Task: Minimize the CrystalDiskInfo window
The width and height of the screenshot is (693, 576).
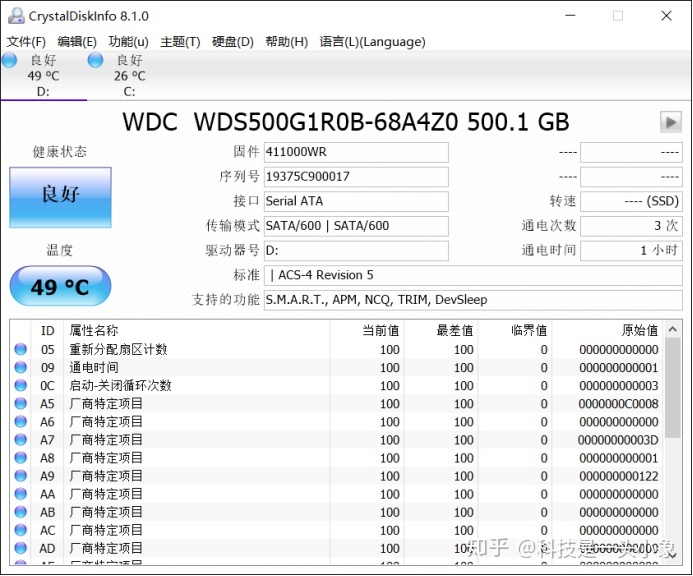Action: click(x=571, y=15)
